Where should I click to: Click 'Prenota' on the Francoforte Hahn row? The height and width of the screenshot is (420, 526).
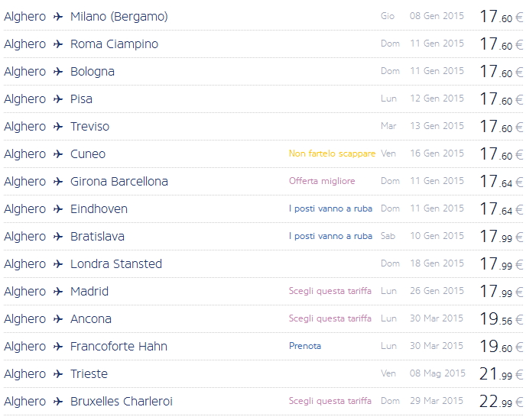tap(305, 347)
